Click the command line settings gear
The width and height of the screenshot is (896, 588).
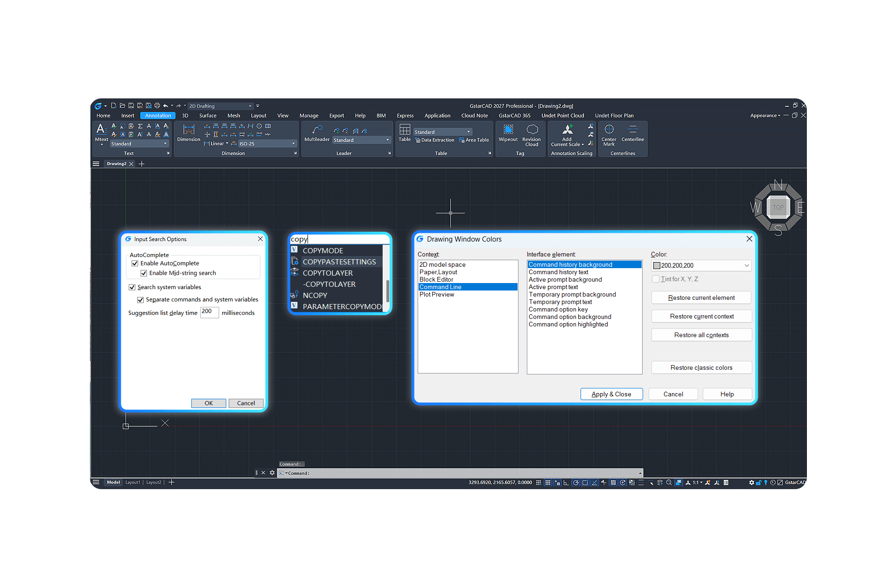click(272, 473)
